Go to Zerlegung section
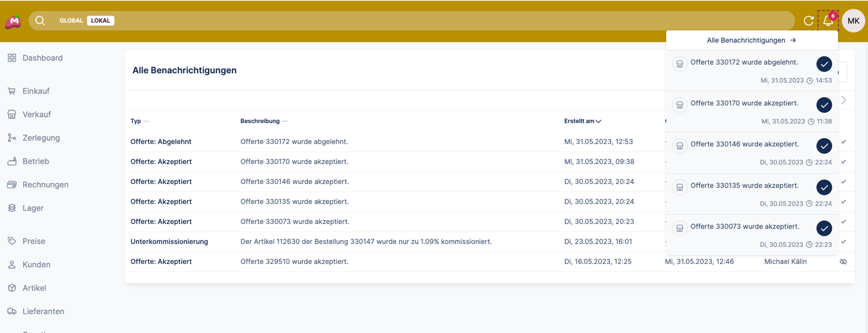 click(41, 138)
